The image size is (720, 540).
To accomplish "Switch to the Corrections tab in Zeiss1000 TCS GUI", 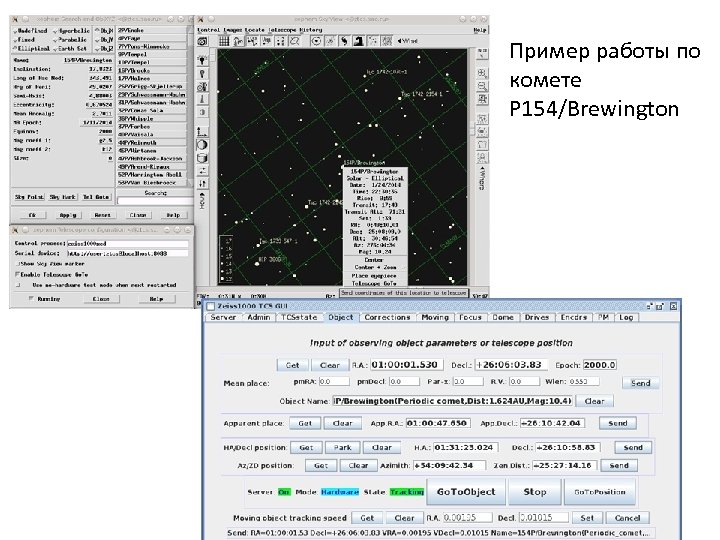I will (387, 317).
